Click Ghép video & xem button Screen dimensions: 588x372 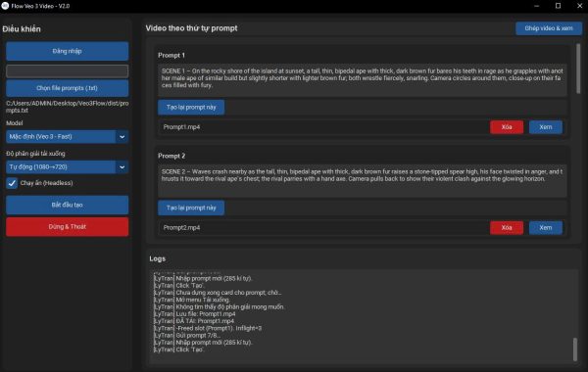(x=549, y=28)
